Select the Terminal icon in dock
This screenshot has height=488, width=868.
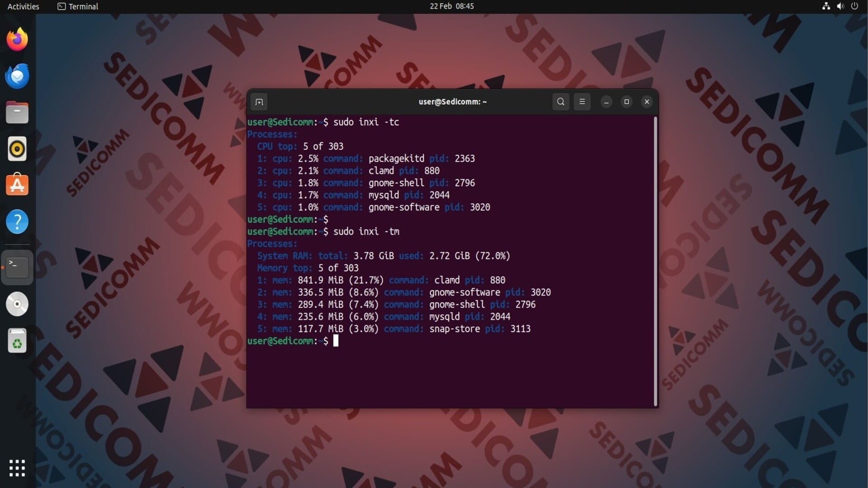(x=17, y=267)
